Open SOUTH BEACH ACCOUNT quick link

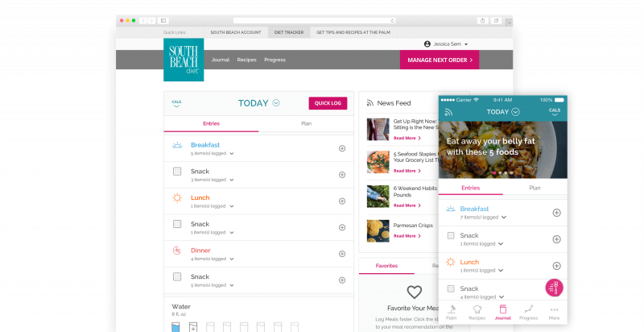(x=236, y=32)
